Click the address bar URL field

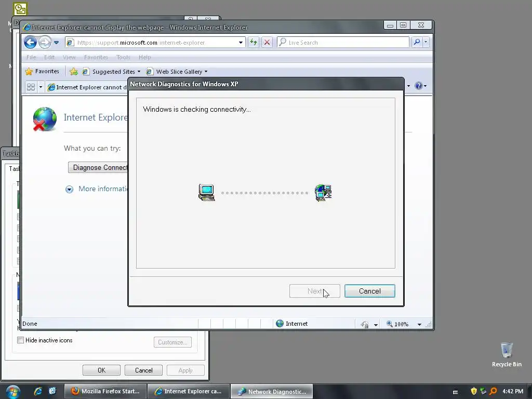coord(155,43)
